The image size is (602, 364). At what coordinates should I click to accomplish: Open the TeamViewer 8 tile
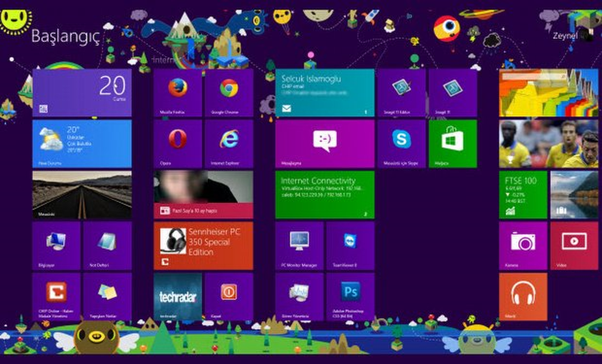coord(350,246)
